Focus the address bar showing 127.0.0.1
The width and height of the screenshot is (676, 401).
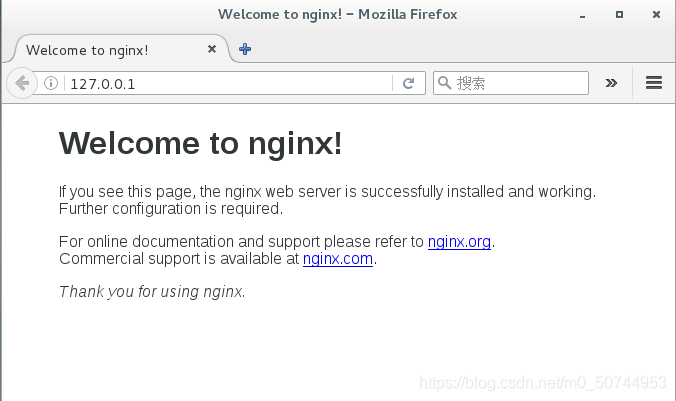point(230,83)
